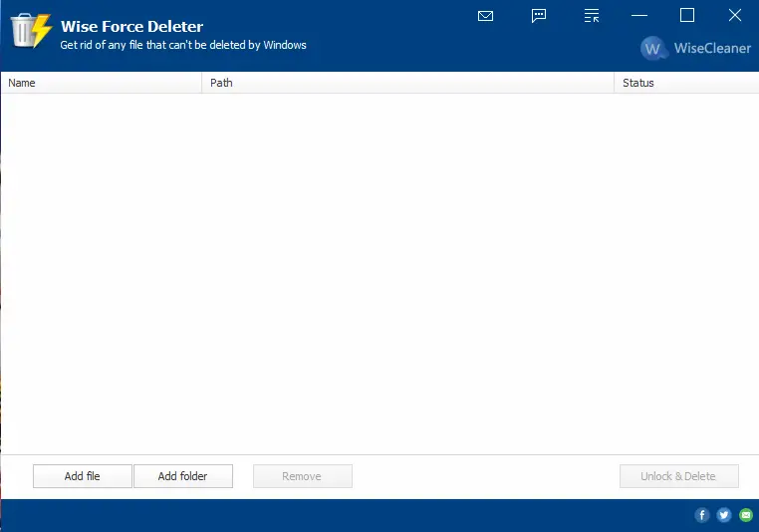Minimize the Wise Force Deleter window
759x532 pixels.
click(639, 16)
